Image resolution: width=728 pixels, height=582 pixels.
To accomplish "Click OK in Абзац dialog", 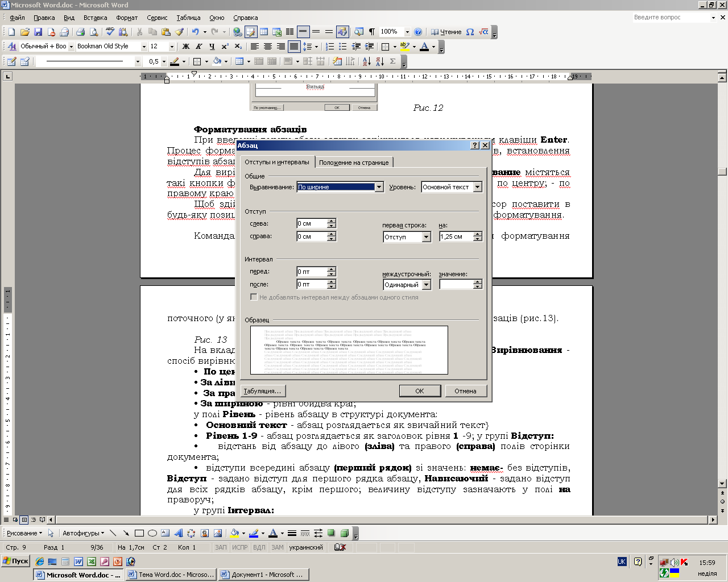I will coord(420,391).
